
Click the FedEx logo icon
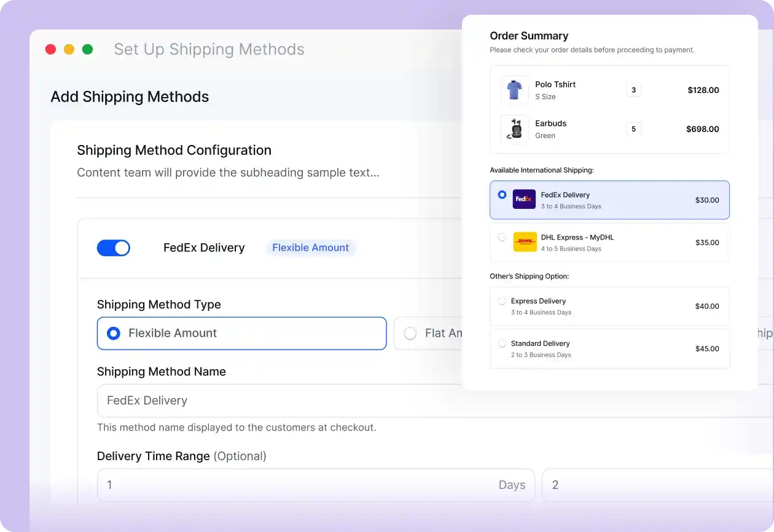click(523, 199)
